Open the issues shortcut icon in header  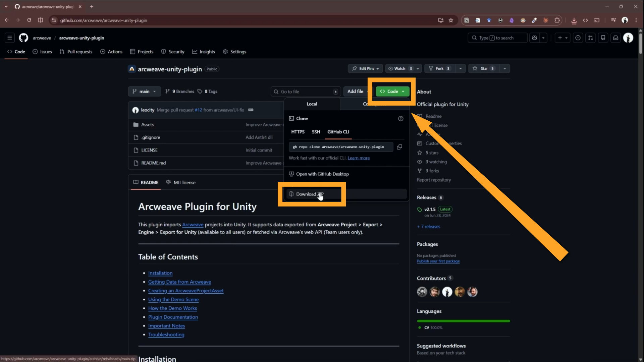(x=578, y=38)
